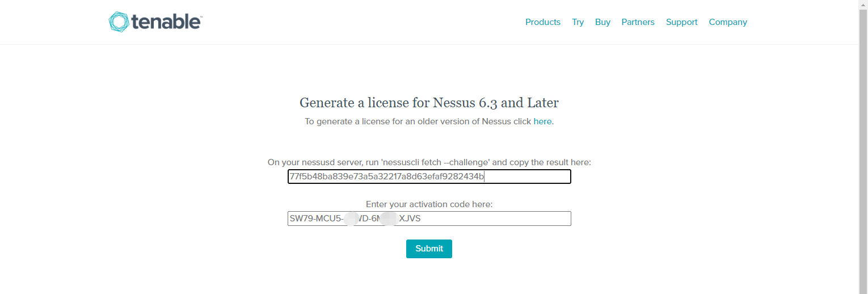
Task: Follow the 'here' link for older Nessus
Action: tap(542, 121)
